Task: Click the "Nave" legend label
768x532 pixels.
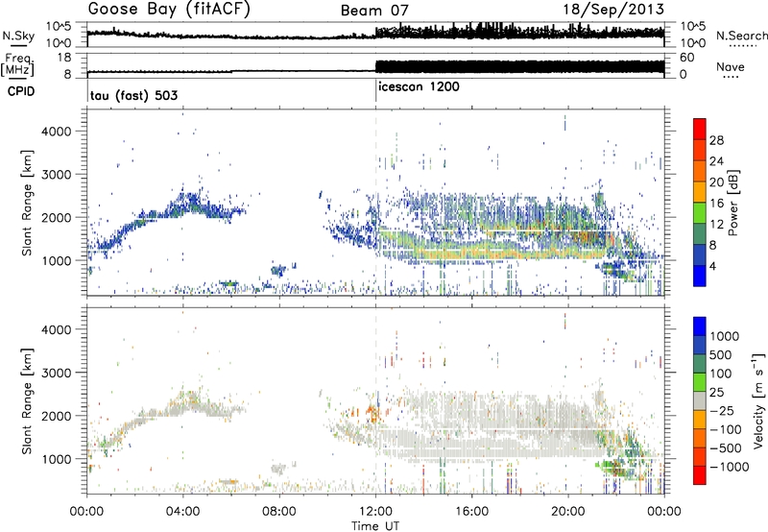Action: tap(731, 67)
